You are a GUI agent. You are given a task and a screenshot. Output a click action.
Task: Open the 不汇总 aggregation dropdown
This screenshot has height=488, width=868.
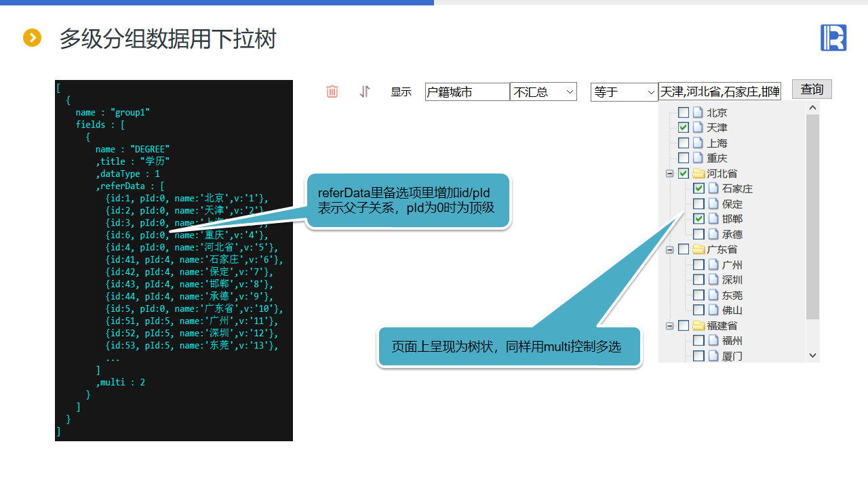tap(543, 91)
